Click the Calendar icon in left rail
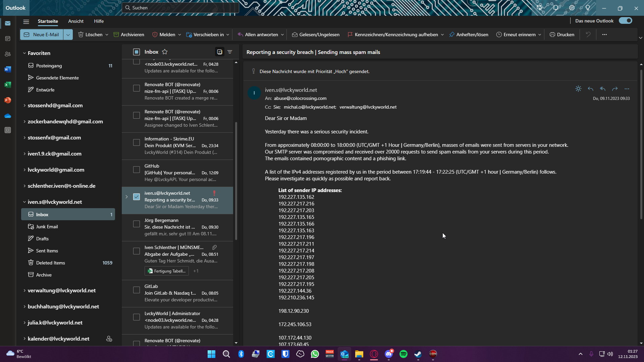Image resolution: width=644 pixels, height=362 pixels. (x=8, y=39)
